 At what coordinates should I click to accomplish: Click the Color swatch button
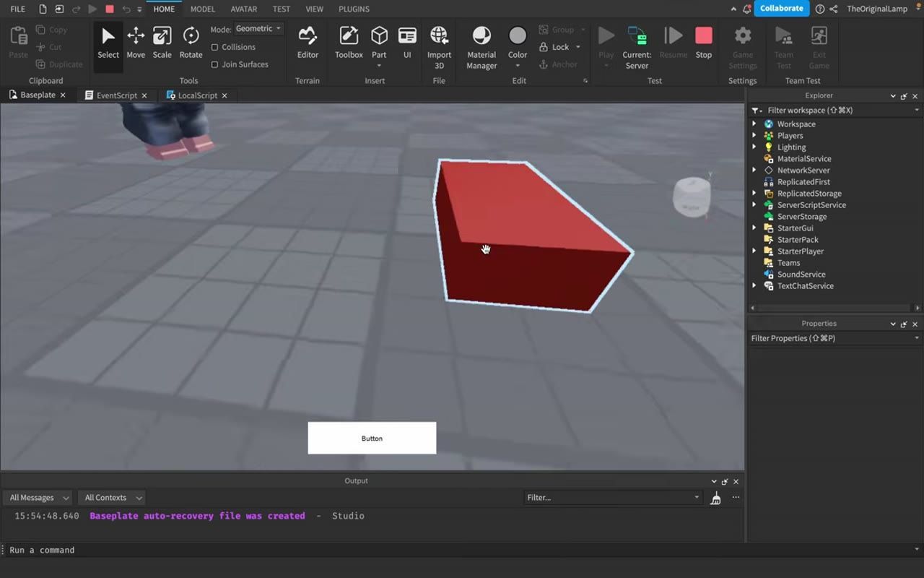pos(518,36)
